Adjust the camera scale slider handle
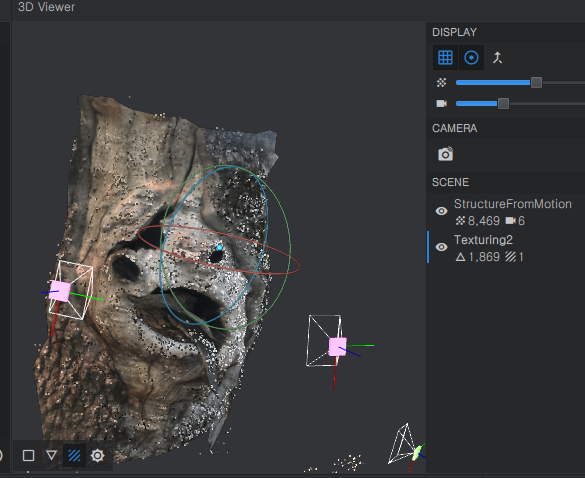The image size is (585, 478). 503,103
